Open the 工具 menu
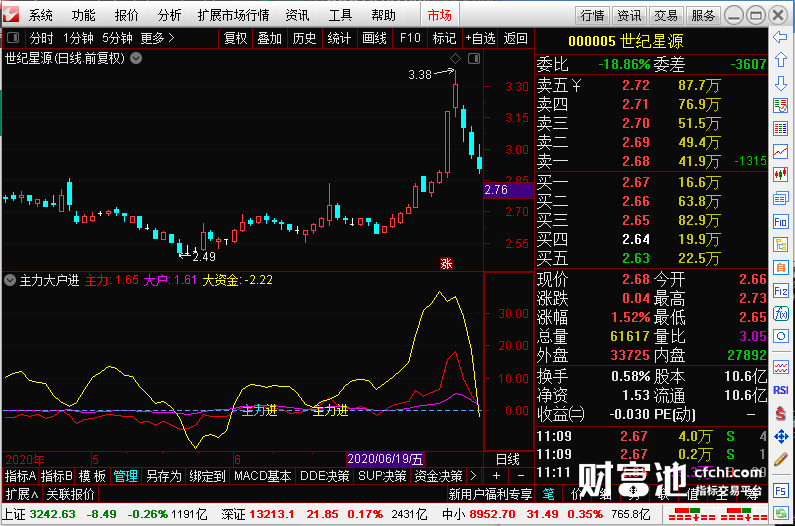Screen dimensions: 795x526 click(340, 15)
